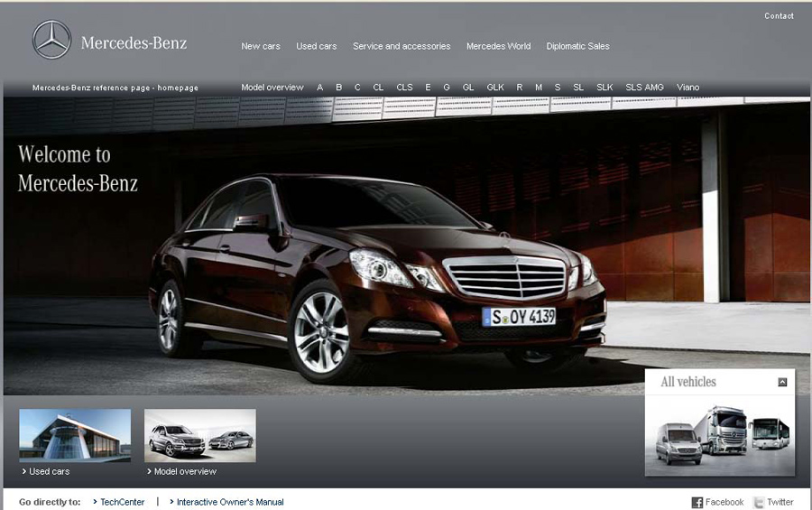This screenshot has width=812, height=510.
Task: Select the G class model
Action: click(x=447, y=88)
